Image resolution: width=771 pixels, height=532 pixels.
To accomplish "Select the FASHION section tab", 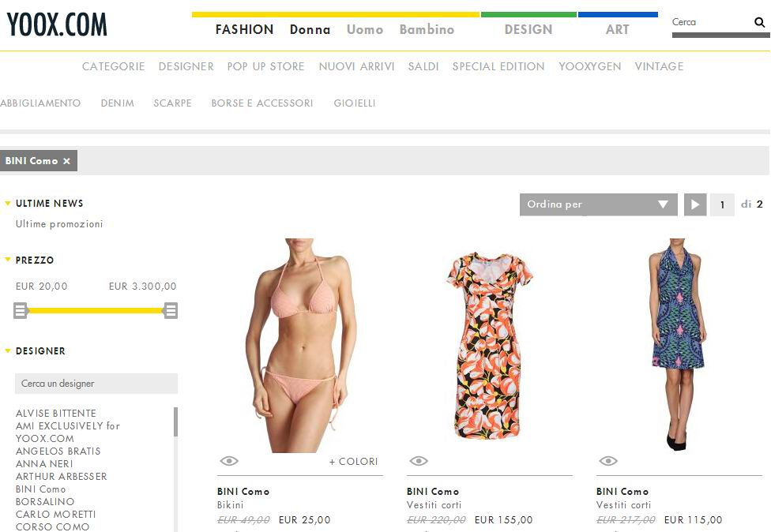I will pyautogui.click(x=244, y=29).
